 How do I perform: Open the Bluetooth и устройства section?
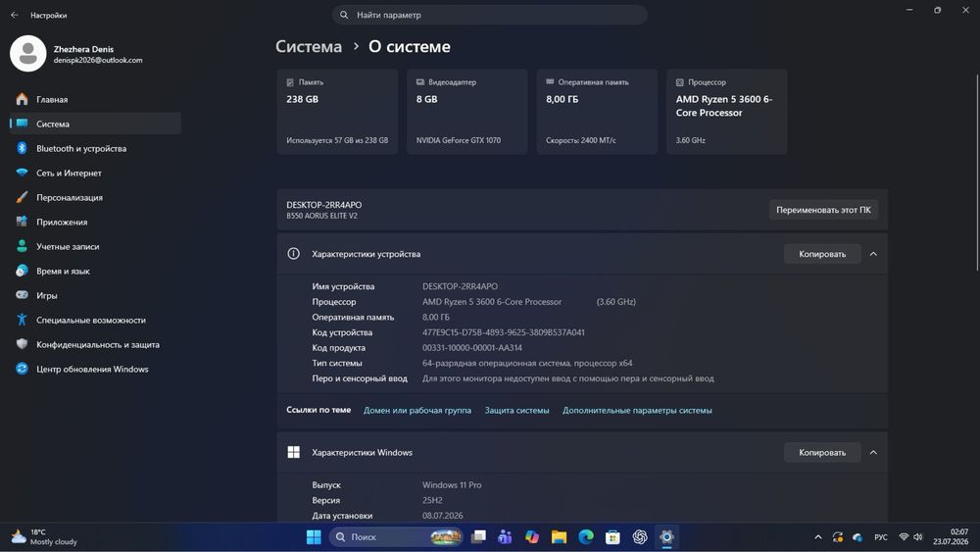pos(95,148)
